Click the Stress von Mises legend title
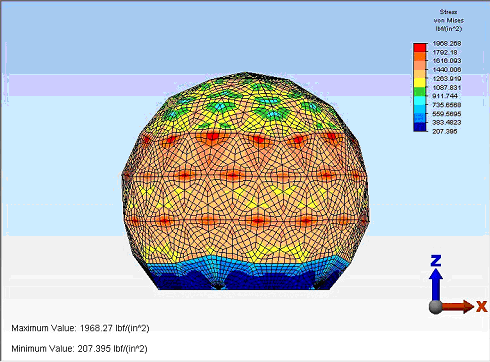Screen dimensions: 490x362 pyautogui.click(x=448, y=16)
